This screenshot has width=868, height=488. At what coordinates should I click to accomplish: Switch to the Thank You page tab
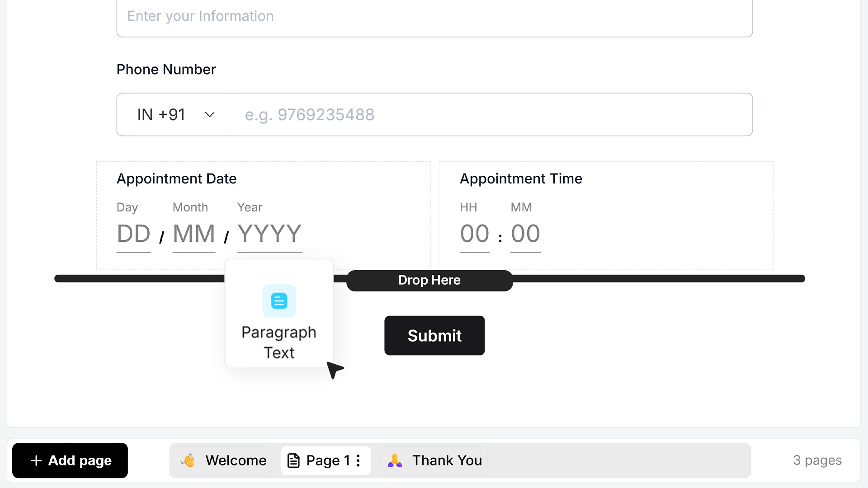coord(434,460)
